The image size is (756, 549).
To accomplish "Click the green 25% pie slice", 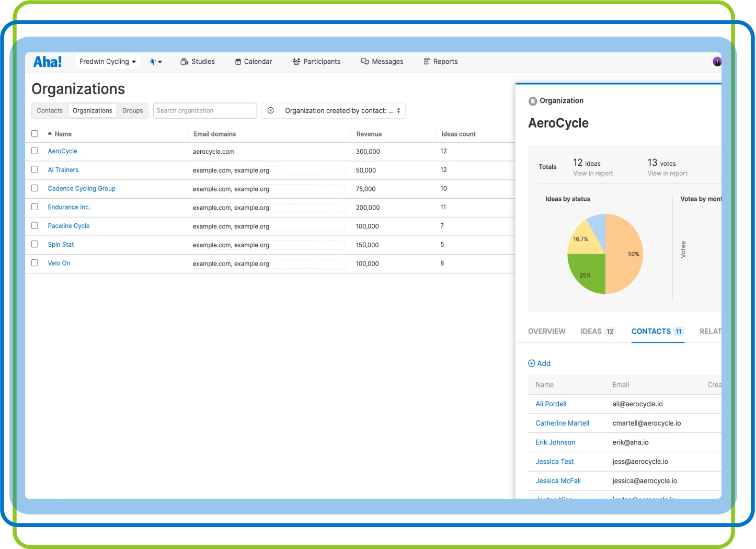I will [587, 273].
